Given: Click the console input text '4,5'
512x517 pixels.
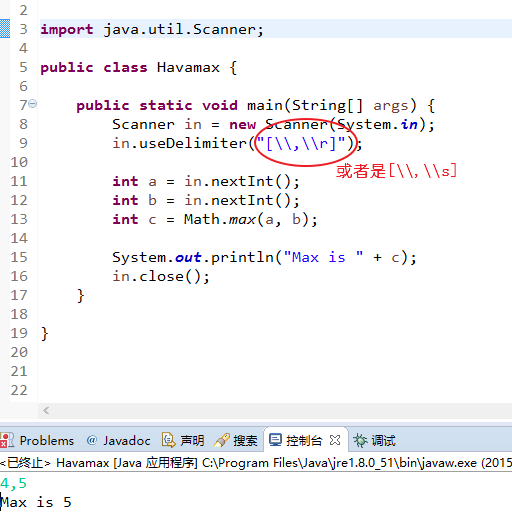Looking at the screenshot, I should pos(13,483).
